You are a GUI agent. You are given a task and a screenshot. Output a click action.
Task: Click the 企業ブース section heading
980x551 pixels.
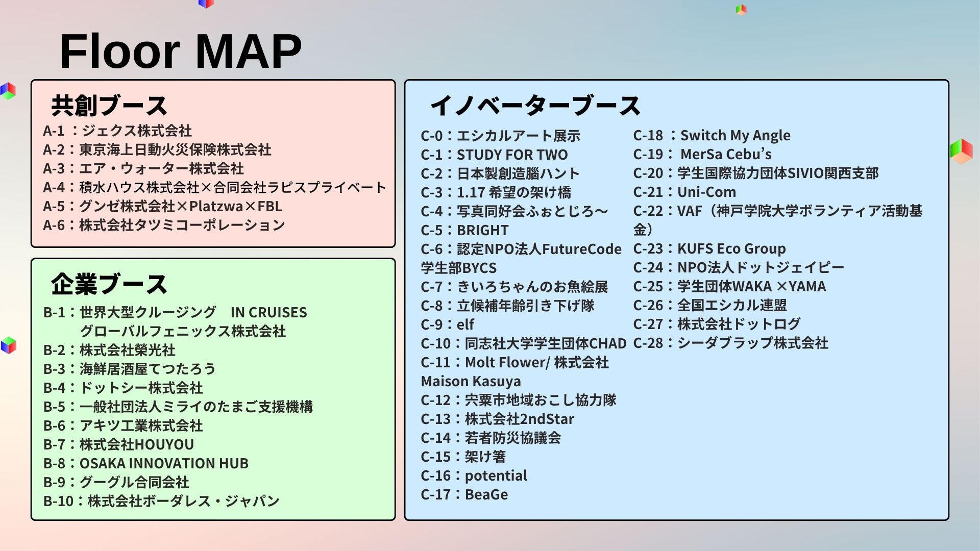pyautogui.click(x=109, y=284)
